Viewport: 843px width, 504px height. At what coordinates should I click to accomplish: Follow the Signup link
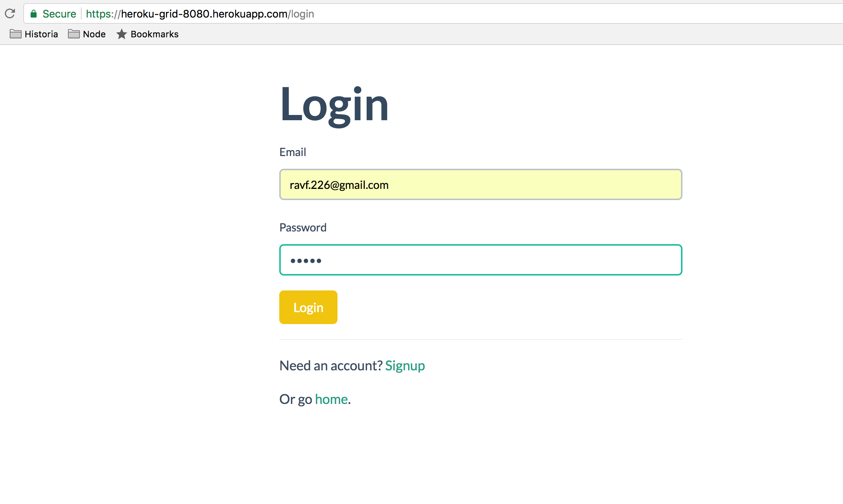(405, 366)
